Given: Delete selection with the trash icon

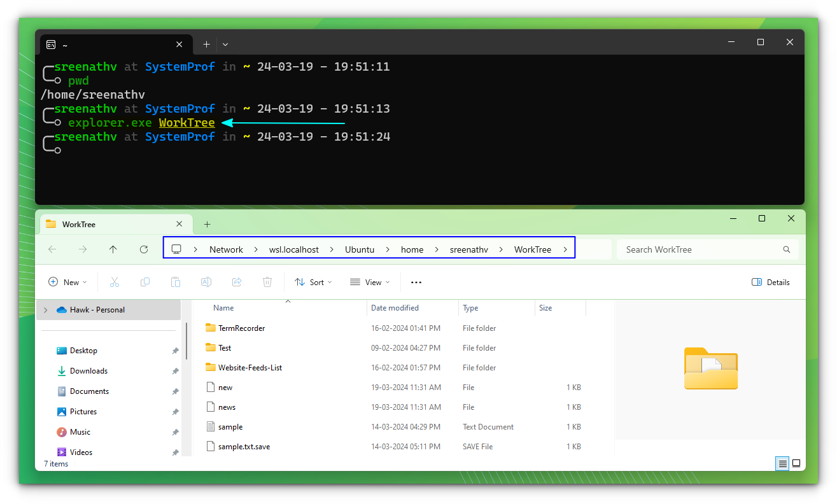Looking at the screenshot, I should [267, 282].
